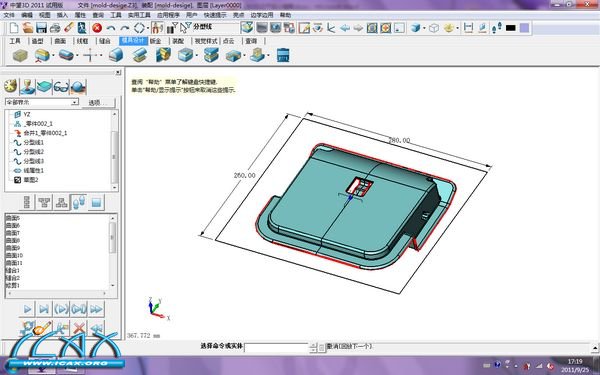This screenshot has height=375, width=600.
Task: Toggle the assembly tree view button
Action: (x=62, y=202)
